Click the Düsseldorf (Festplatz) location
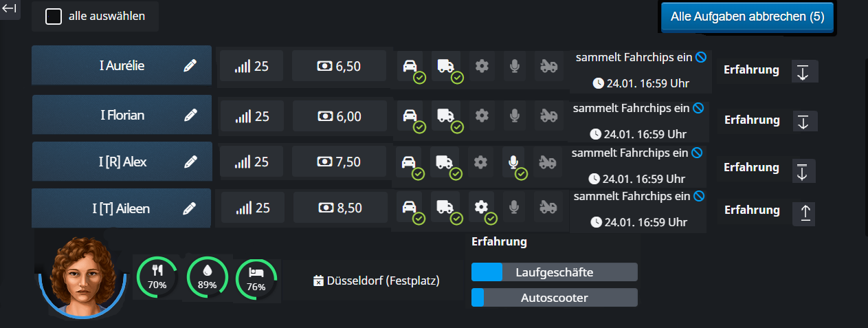This screenshot has height=328, width=868. click(376, 281)
